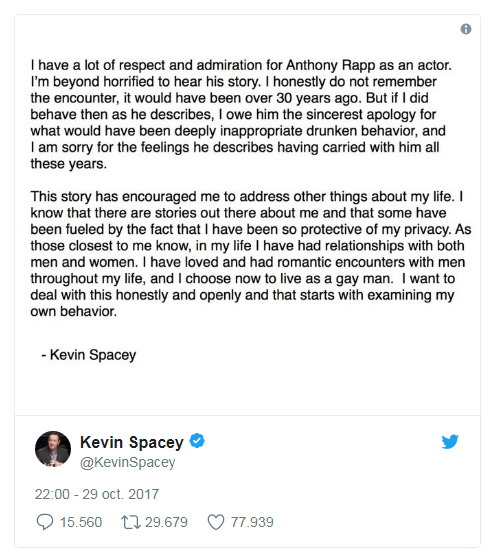
Task: Click the '- Kevin Spacey' signature line
Action: click(x=89, y=355)
